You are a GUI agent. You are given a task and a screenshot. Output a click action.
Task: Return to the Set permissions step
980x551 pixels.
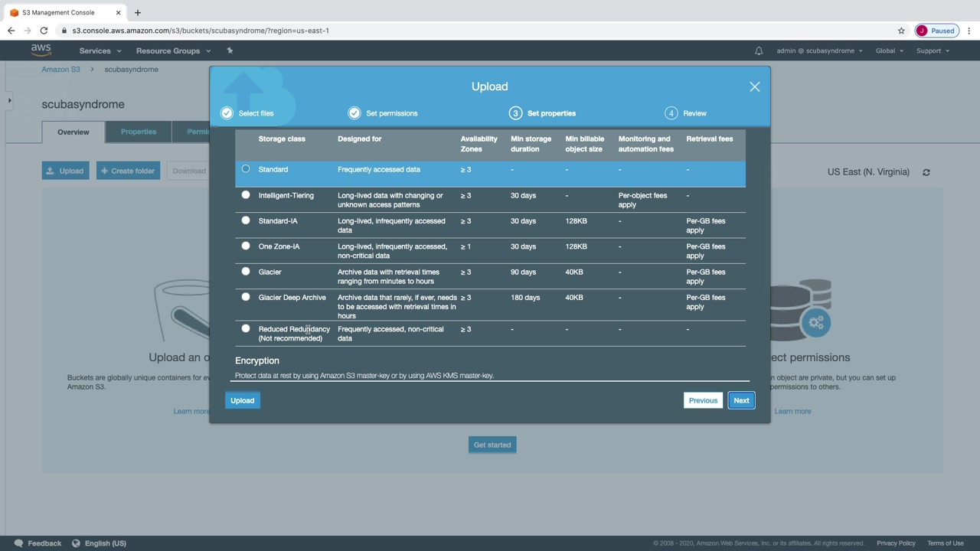pyautogui.click(x=383, y=113)
